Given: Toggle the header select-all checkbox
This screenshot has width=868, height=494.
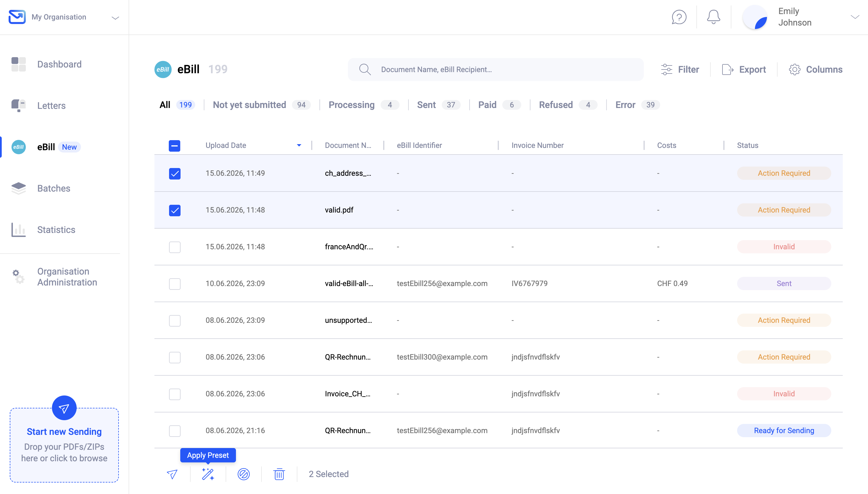Looking at the screenshot, I should [x=175, y=146].
